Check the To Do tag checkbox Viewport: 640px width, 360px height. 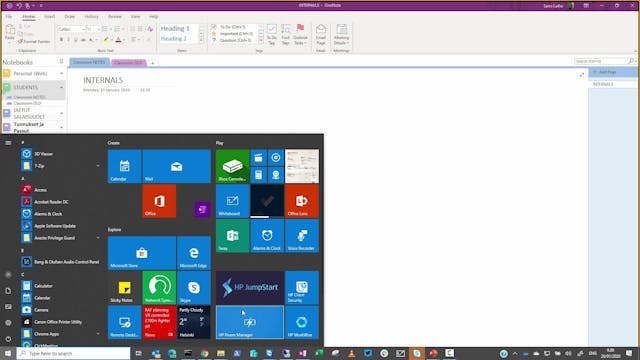[x=213, y=27]
